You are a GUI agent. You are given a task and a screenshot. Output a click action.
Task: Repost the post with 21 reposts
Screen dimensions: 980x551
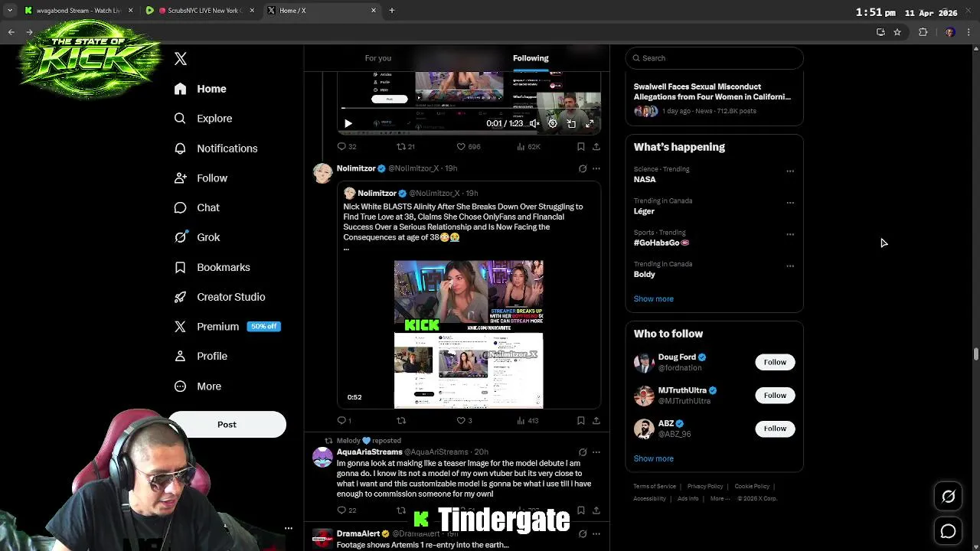tap(406, 146)
